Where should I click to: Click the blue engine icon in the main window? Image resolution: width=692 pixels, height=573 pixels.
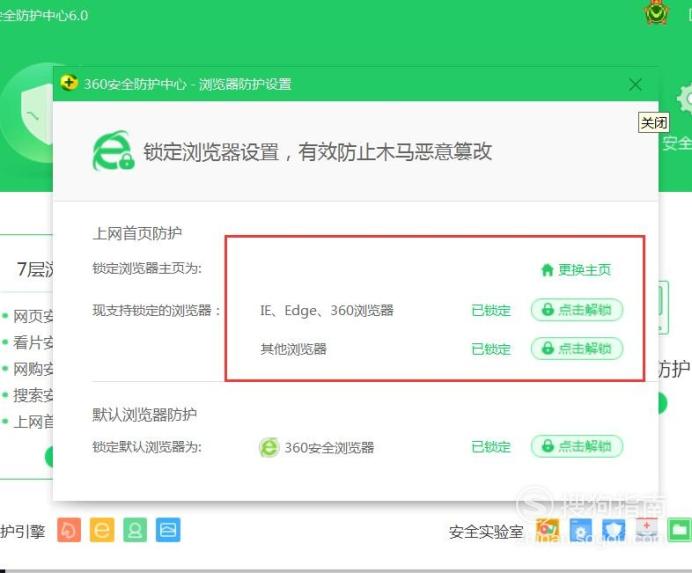click(168, 530)
